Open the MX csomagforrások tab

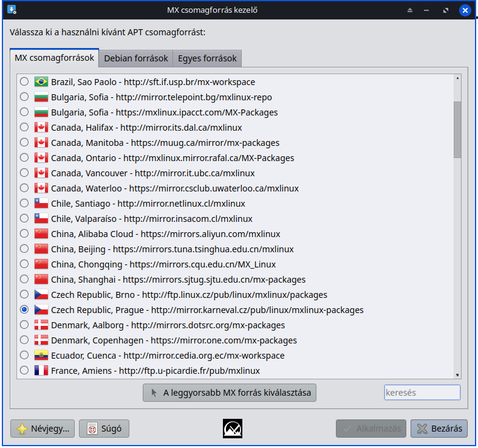[x=54, y=58]
